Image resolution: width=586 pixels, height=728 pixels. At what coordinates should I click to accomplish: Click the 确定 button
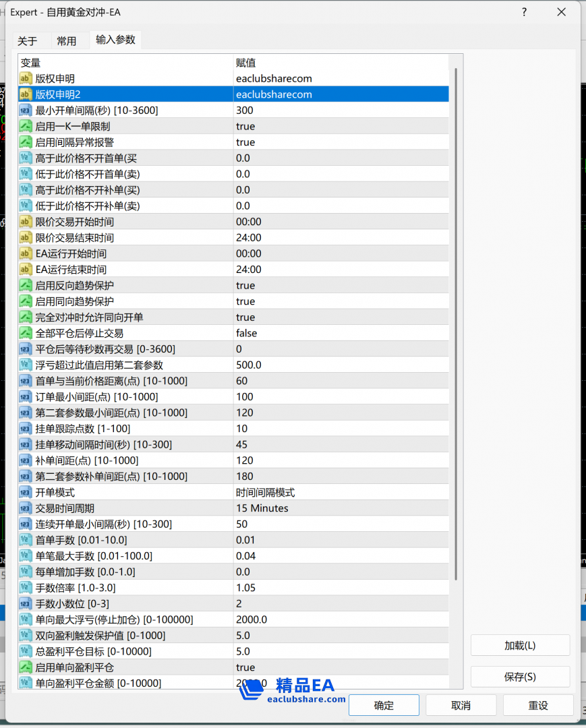pos(384,705)
